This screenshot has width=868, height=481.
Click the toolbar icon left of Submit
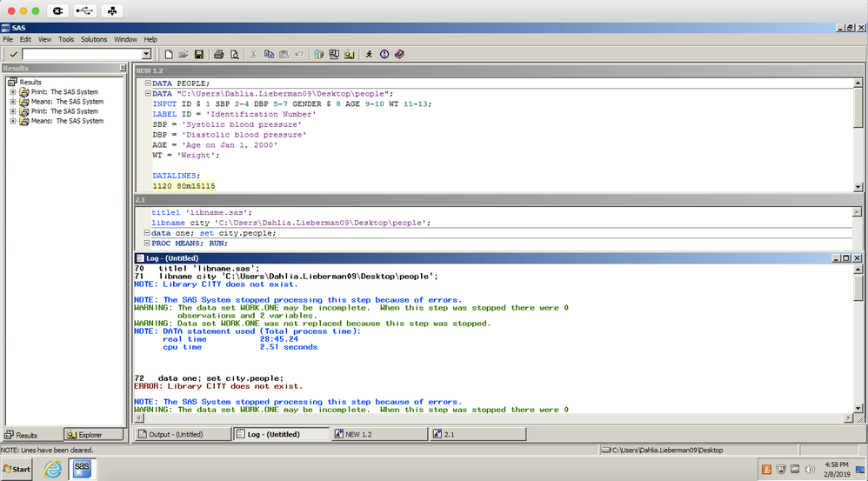(350, 54)
